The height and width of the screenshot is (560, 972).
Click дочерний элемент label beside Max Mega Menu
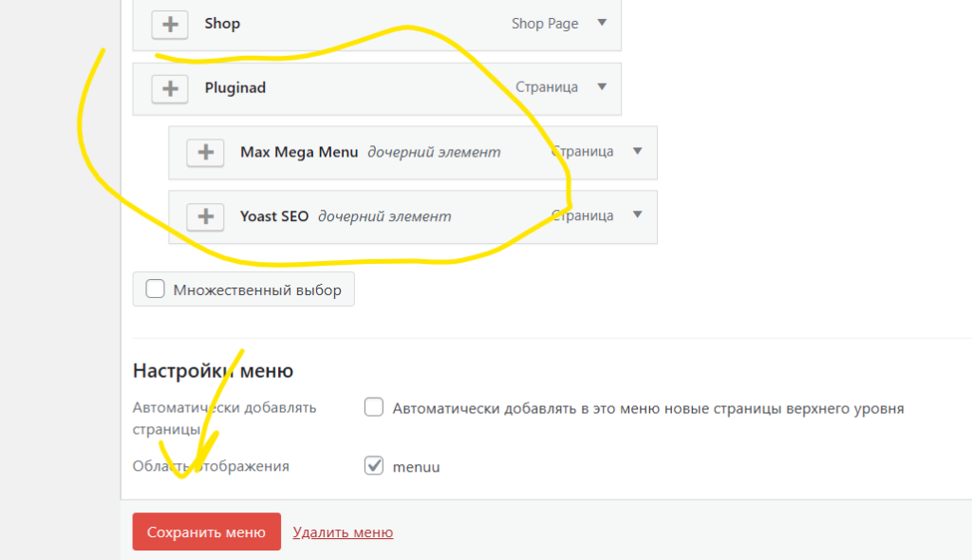tap(434, 152)
